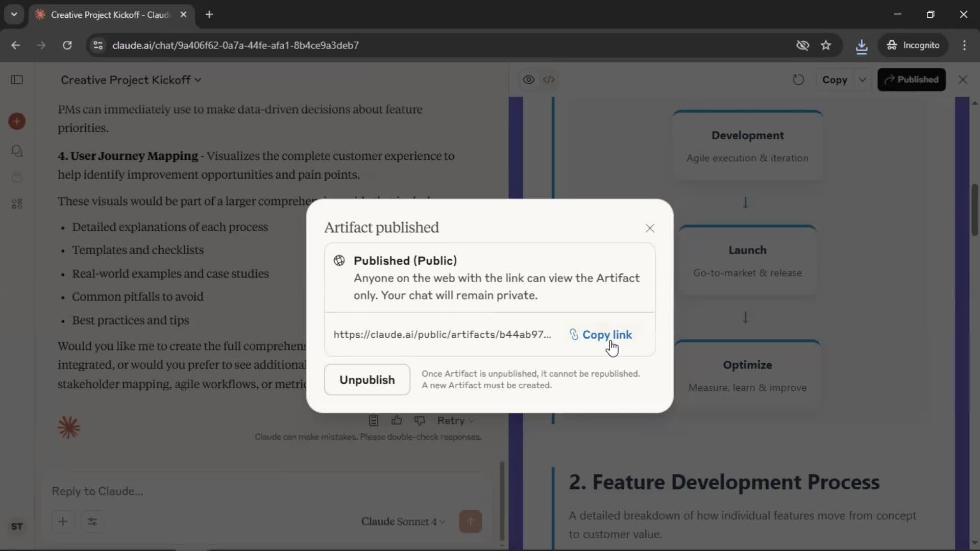The width and height of the screenshot is (980, 551).
Task: Open the projects icon in the sidebar
Action: click(x=17, y=178)
